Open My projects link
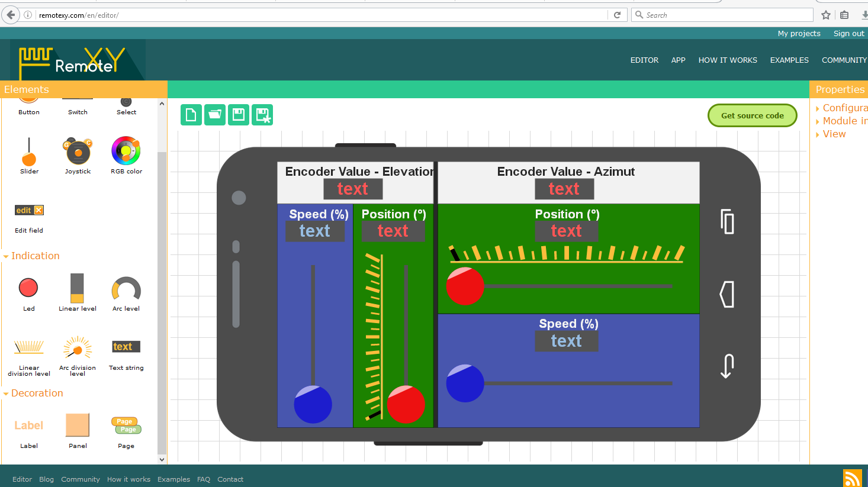 point(799,33)
